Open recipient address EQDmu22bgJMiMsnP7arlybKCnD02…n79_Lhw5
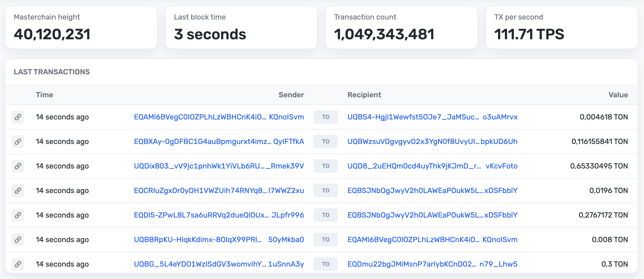The height and width of the screenshot is (279, 644). [432, 264]
